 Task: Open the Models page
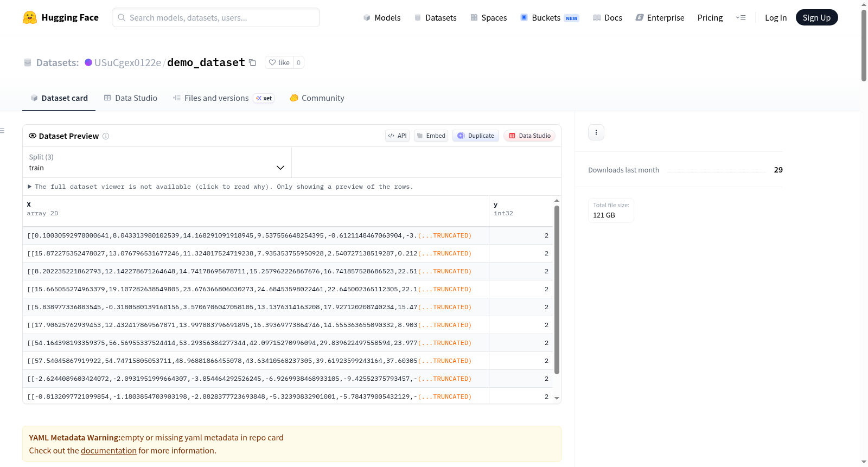click(382, 17)
